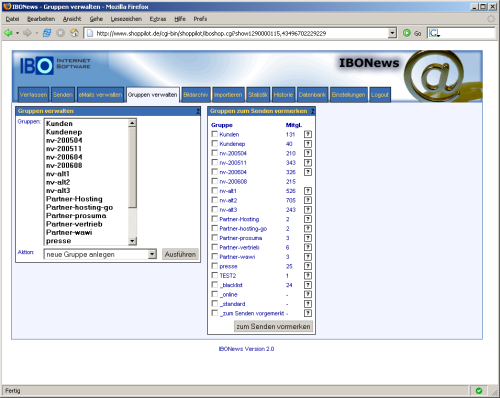
Task: Open the info icon for Partner-prosuma row
Action: click(x=308, y=238)
